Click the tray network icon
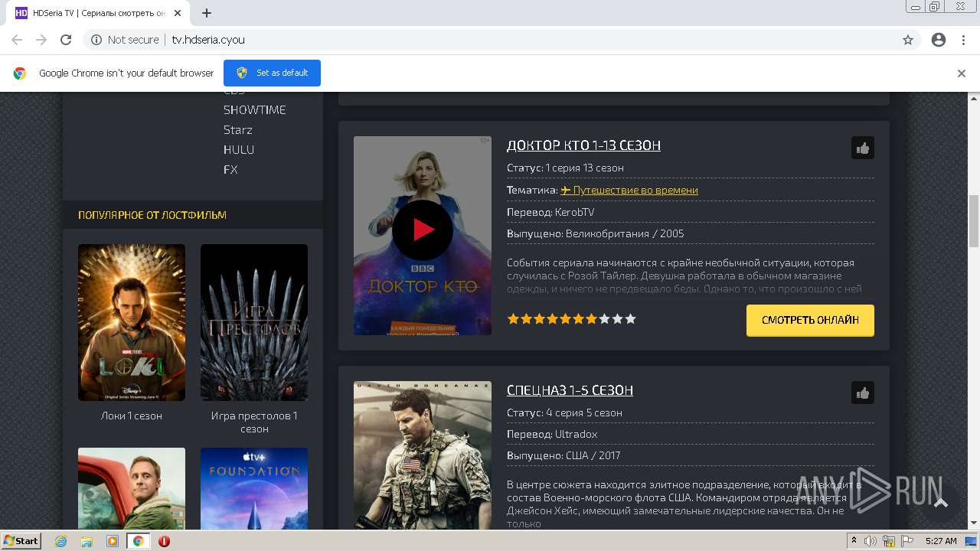This screenshot has height=551, width=980. pos(889,541)
